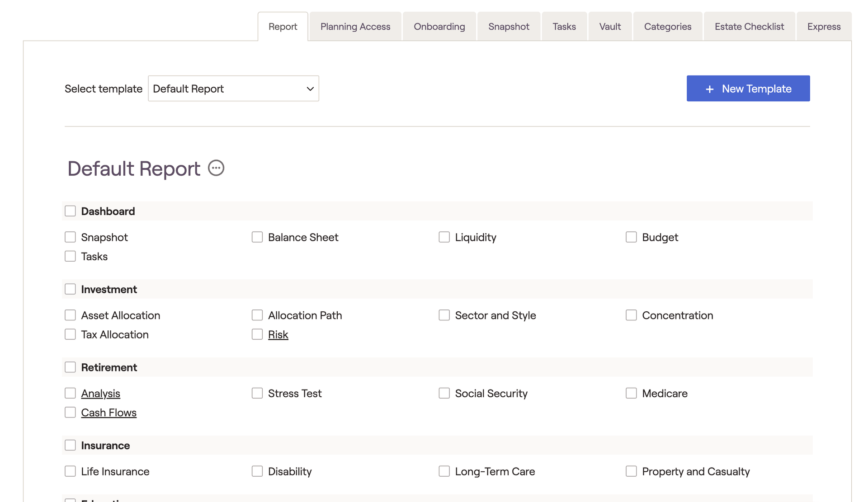Click the Analysis link under Retirement

[x=100, y=394]
